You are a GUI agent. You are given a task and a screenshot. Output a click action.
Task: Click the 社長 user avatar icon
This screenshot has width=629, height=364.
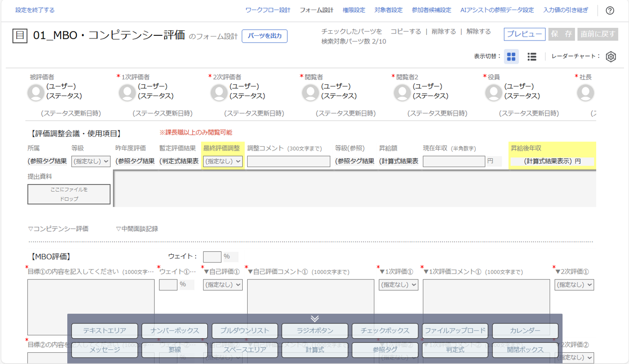pyautogui.click(x=585, y=93)
